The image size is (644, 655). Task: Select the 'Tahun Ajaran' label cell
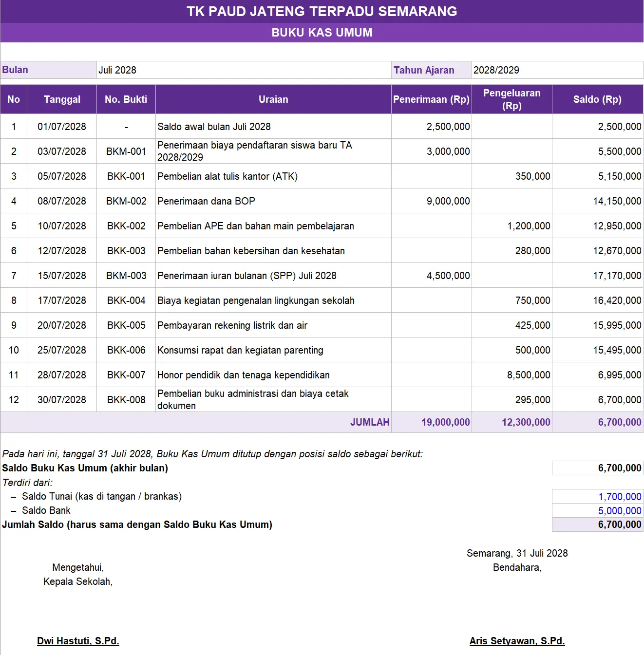pos(431,70)
